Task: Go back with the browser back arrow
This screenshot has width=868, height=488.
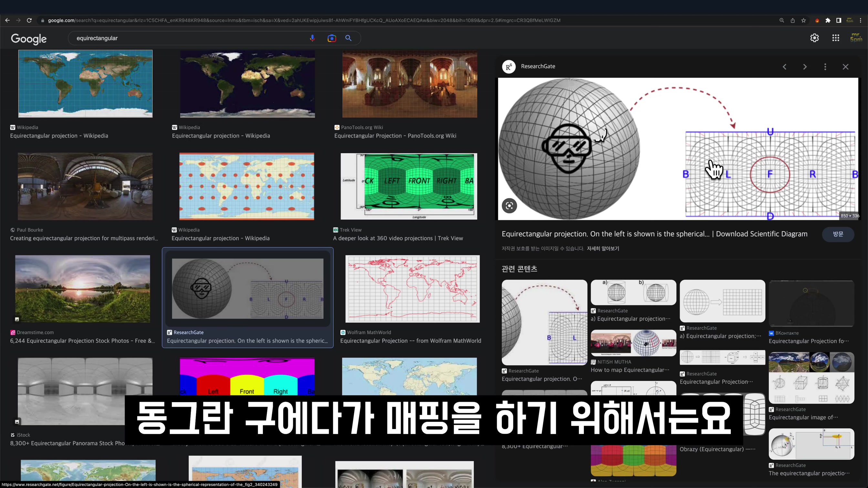Action: (x=7, y=20)
